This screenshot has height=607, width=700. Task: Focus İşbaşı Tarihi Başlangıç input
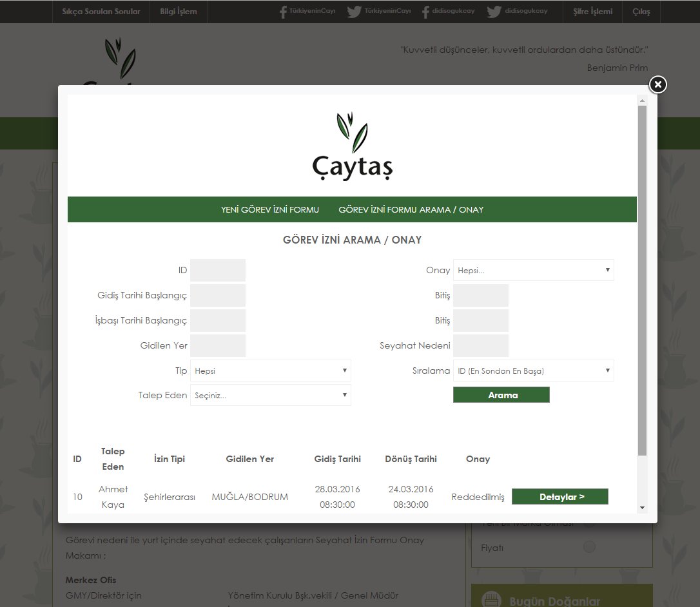pos(218,320)
